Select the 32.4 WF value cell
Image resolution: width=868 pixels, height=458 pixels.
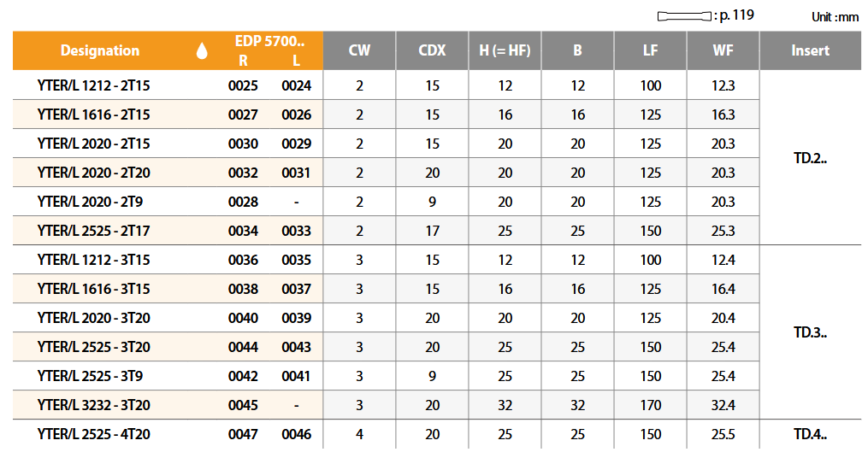(x=723, y=405)
